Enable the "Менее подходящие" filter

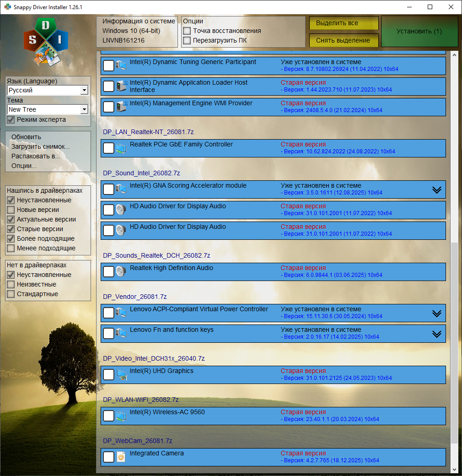(11, 248)
